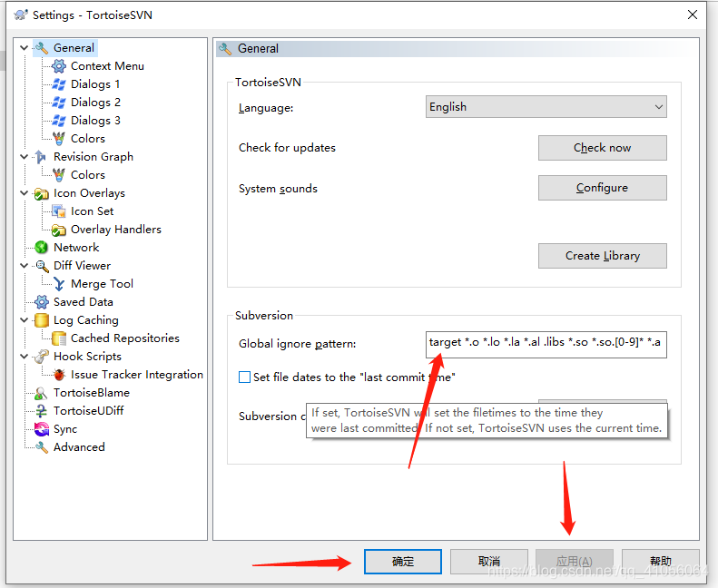This screenshot has height=588, width=718.
Task: Click the TortoiseUDiff icon
Action: 41,411
